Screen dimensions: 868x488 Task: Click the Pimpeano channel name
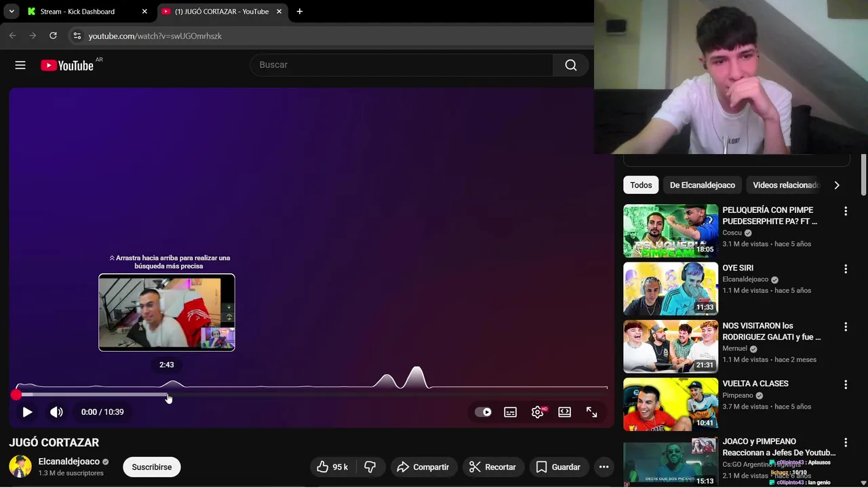tap(738, 395)
